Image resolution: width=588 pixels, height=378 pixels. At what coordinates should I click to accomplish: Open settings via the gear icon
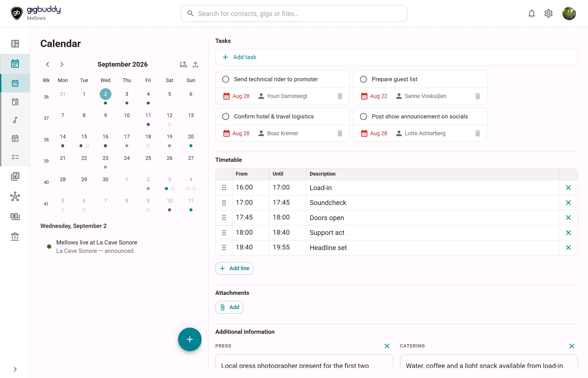[x=548, y=13]
